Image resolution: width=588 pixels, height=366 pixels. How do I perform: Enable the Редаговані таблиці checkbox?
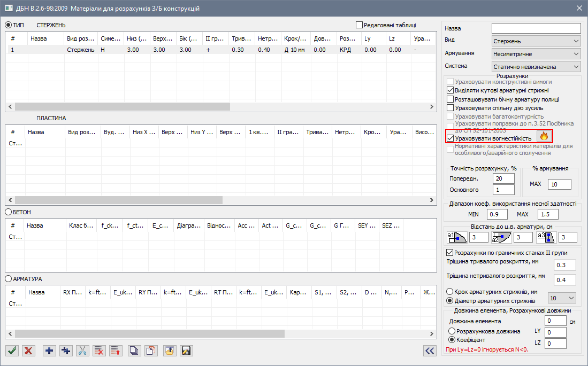pos(359,25)
